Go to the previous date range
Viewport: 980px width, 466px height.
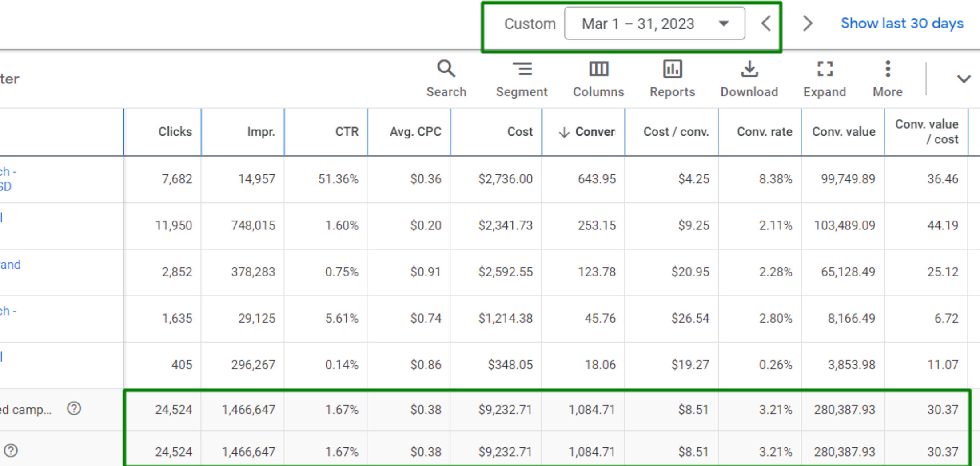point(766,24)
